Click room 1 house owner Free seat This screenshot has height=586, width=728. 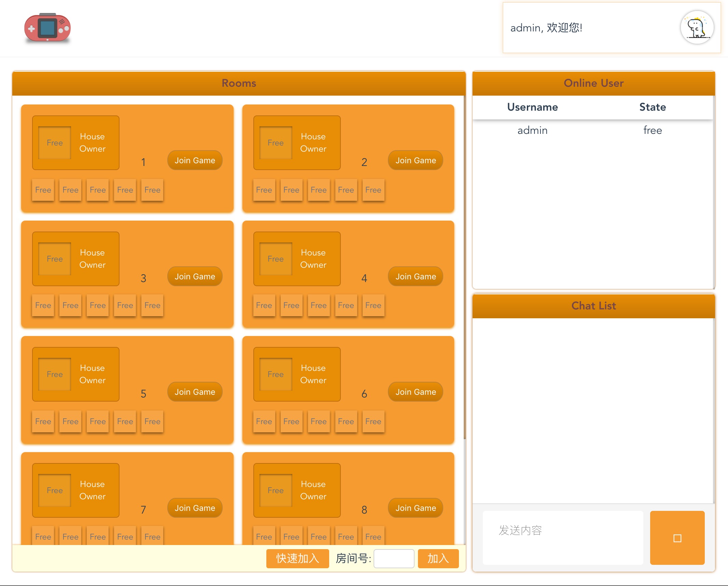pos(55,143)
